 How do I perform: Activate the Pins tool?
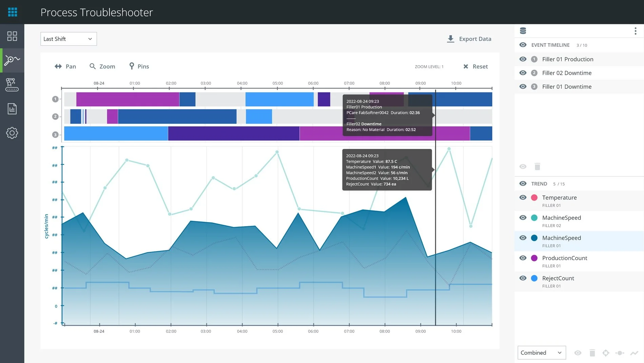coord(139,66)
